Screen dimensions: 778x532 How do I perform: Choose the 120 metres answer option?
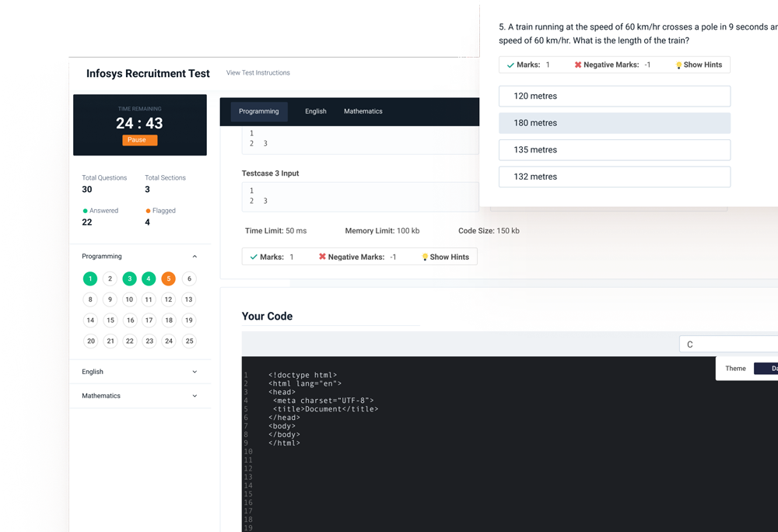(615, 96)
